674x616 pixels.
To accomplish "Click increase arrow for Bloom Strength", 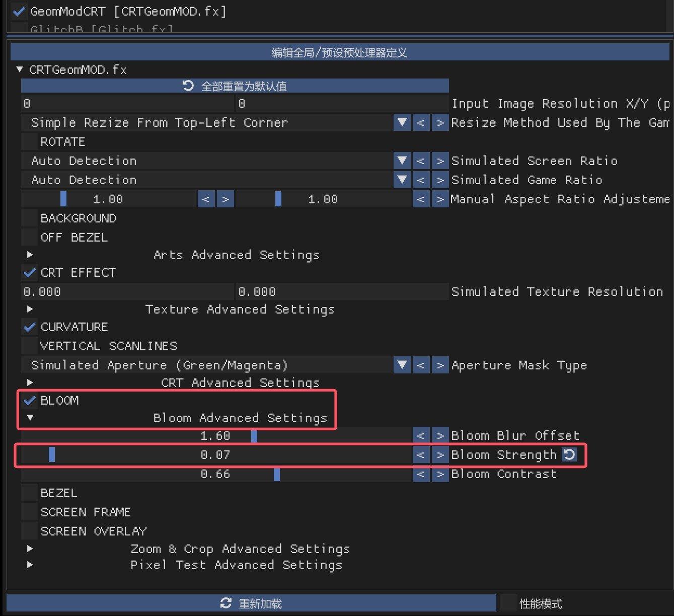I will click(440, 455).
